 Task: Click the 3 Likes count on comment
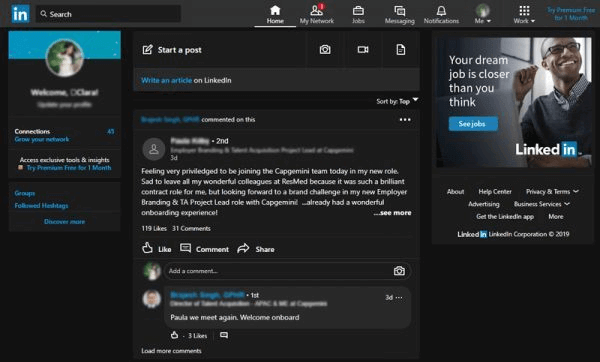coord(197,336)
